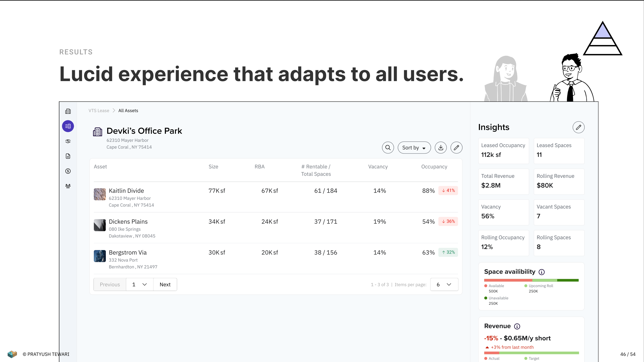Click the Revenue info icon
The image size is (644, 362).
[x=517, y=326]
